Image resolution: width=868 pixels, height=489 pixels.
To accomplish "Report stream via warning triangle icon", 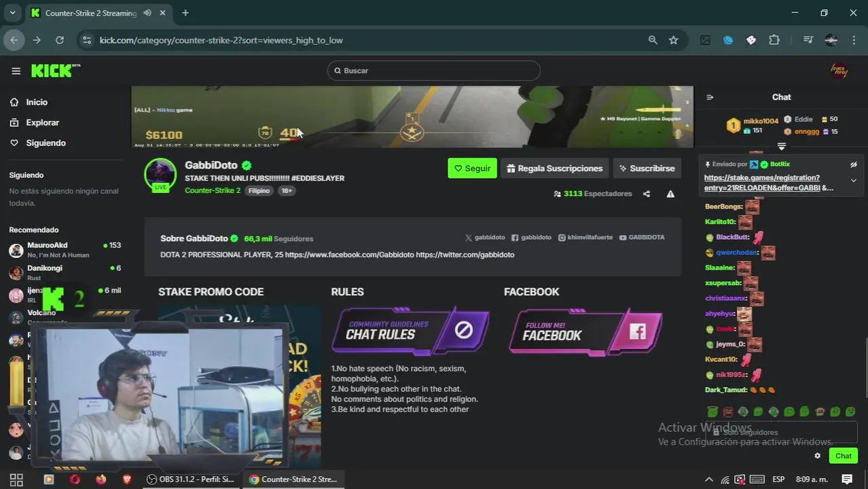I will [670, 194].
